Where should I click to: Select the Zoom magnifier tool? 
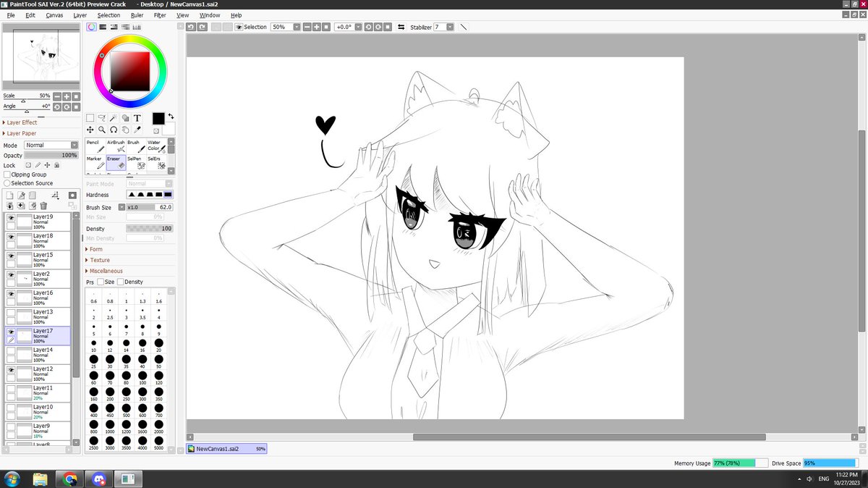[x=102, y=130]
